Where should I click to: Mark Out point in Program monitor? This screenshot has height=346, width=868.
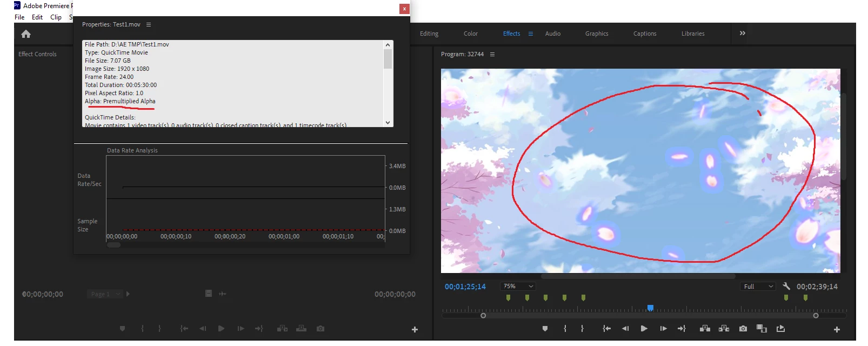point(582,329)
